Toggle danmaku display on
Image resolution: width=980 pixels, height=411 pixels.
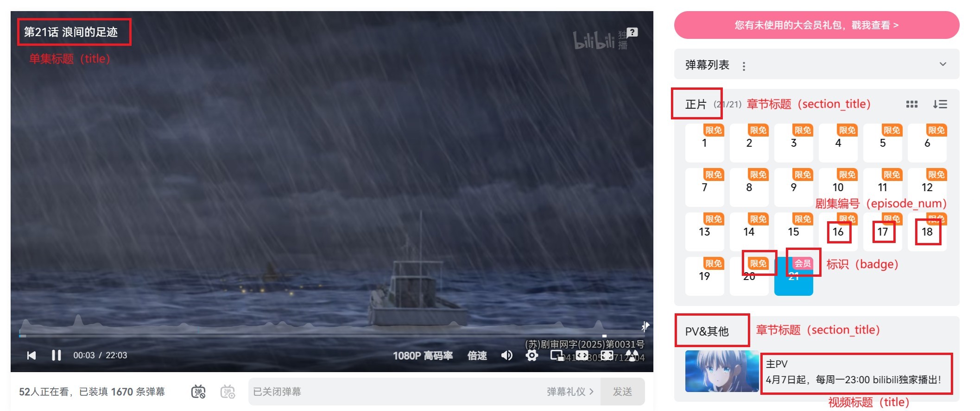pos(198,392)
